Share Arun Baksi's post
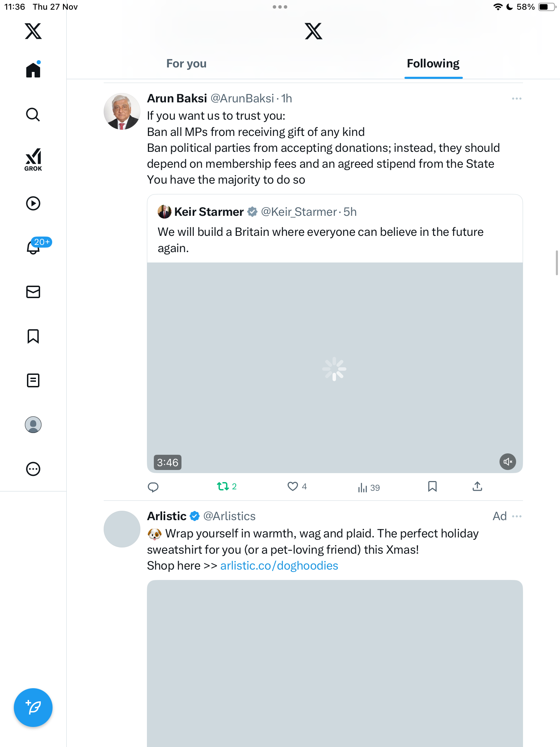The width and height of the screenshot is (560, 747). 477,487
